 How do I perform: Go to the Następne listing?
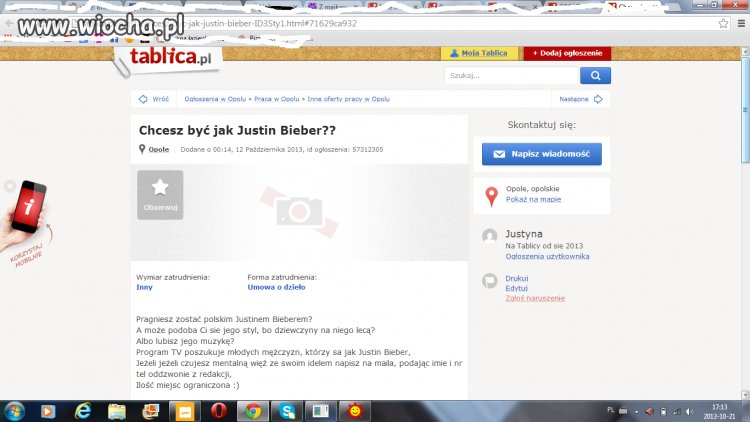(x=581, y=99)
